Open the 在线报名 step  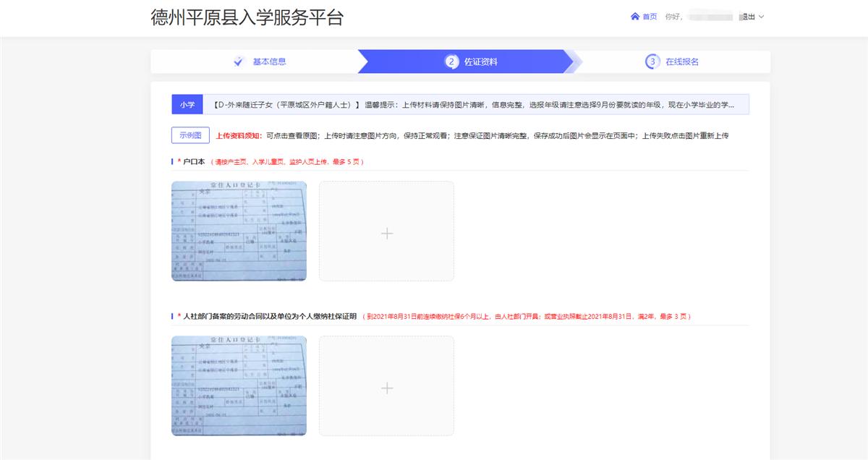(x=682, y=62)
